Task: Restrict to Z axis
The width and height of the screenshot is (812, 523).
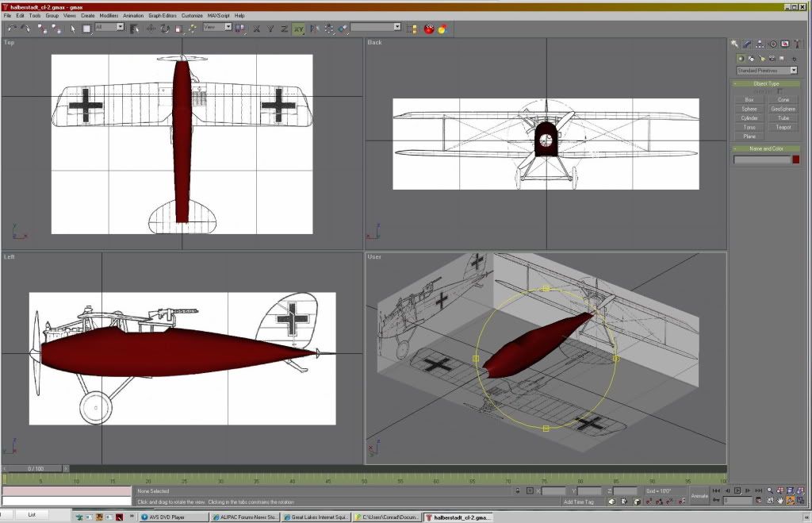Action: tap(285, 29)
